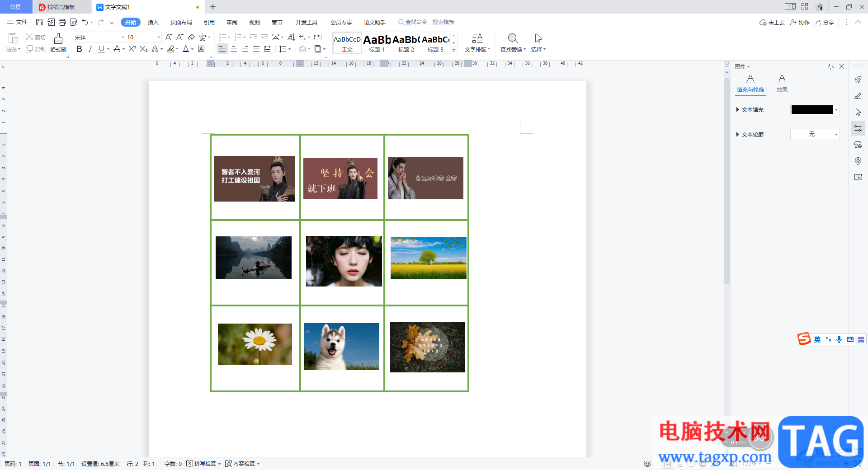Click the distributed alignment icon
The height and width of the screenshot is (470, 868).
click(x=268, y=49)
